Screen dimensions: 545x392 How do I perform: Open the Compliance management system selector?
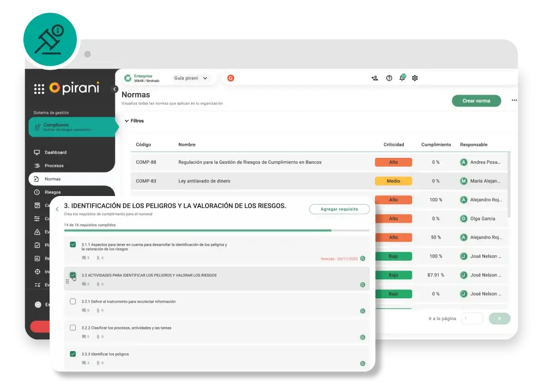72,127
